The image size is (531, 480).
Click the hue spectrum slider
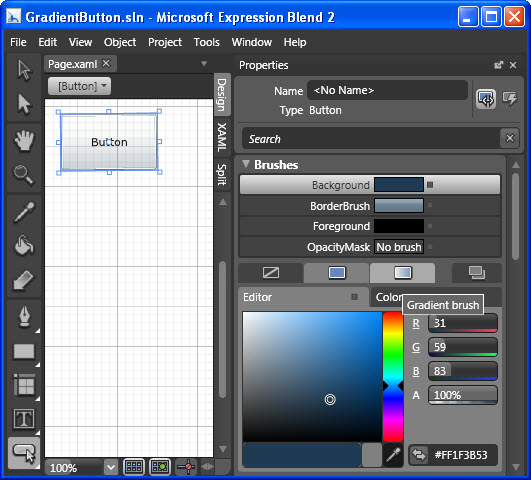[393, 377]
